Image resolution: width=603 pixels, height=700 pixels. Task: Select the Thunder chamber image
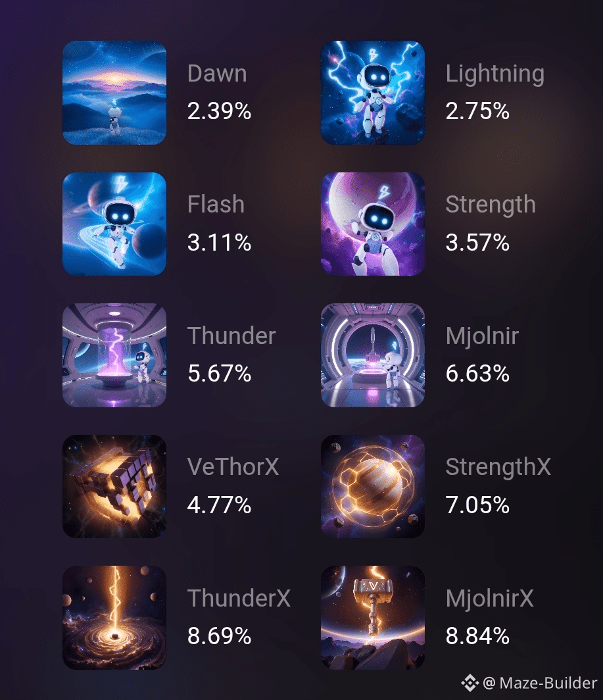[x=114, y=355]
